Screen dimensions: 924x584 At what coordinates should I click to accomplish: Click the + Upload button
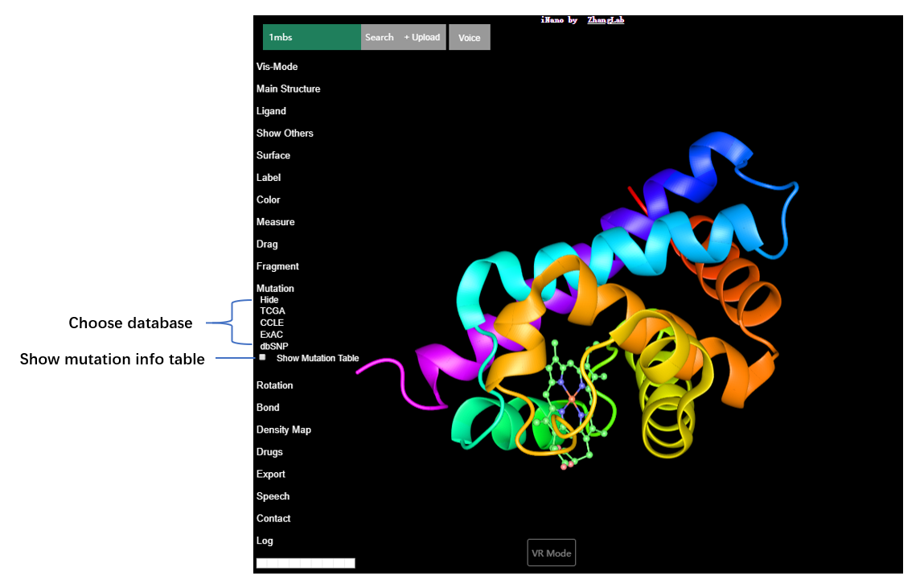point(422,38)
